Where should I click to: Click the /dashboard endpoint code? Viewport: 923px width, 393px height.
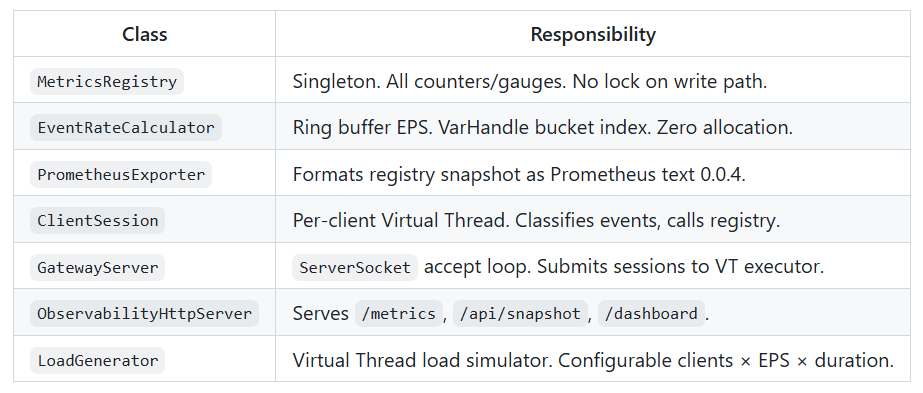[651, 314]
